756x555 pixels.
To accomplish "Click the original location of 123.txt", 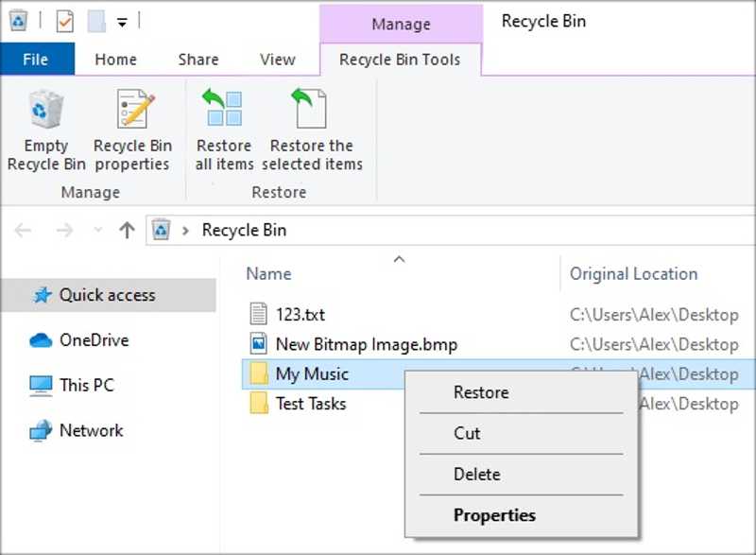I will coord(654,315).
